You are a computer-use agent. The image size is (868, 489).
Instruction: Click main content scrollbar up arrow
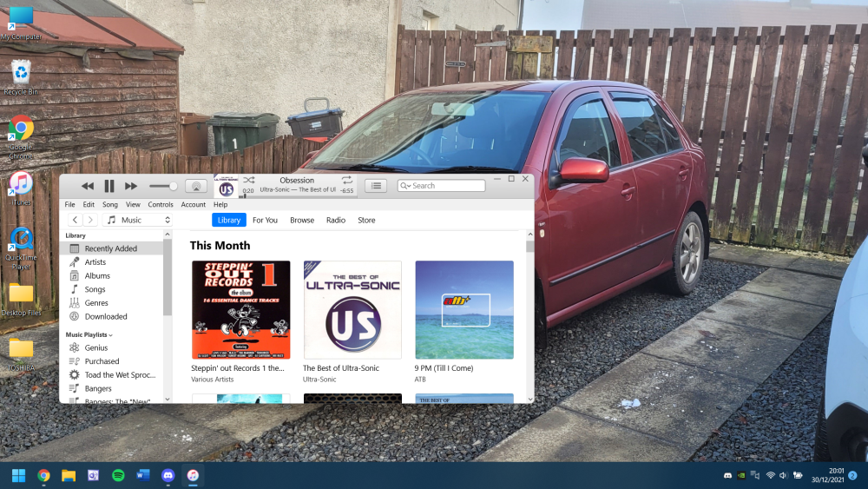pos(529,235)
